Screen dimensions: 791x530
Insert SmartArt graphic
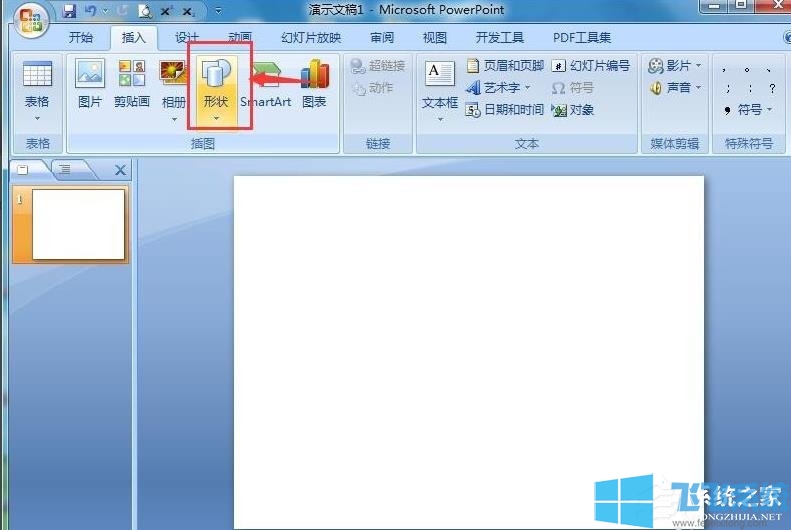click(265, 84)
